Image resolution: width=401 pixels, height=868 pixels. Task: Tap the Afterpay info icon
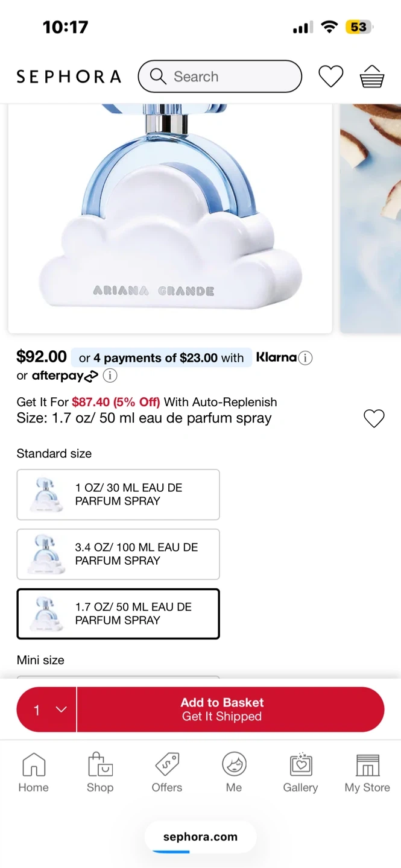click(x=110, y=376)
